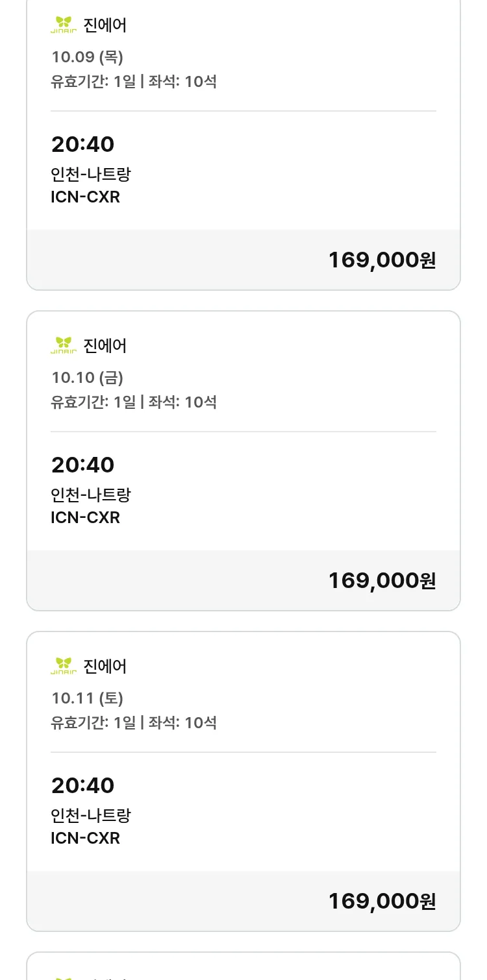
Task: Tap the 169,000원 price on the 10.10 (금) flight
Action: pyautogui.click(x=382, y=580)
